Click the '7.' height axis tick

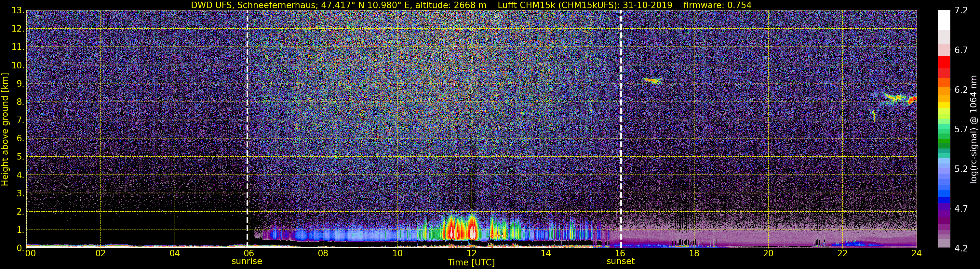click(x=20, y=120)
